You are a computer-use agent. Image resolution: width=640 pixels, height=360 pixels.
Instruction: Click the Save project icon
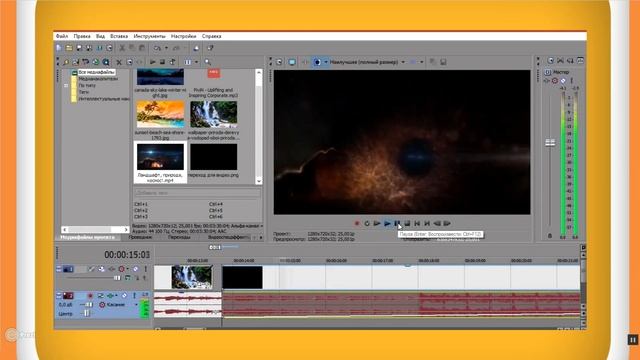pos(79,48)
